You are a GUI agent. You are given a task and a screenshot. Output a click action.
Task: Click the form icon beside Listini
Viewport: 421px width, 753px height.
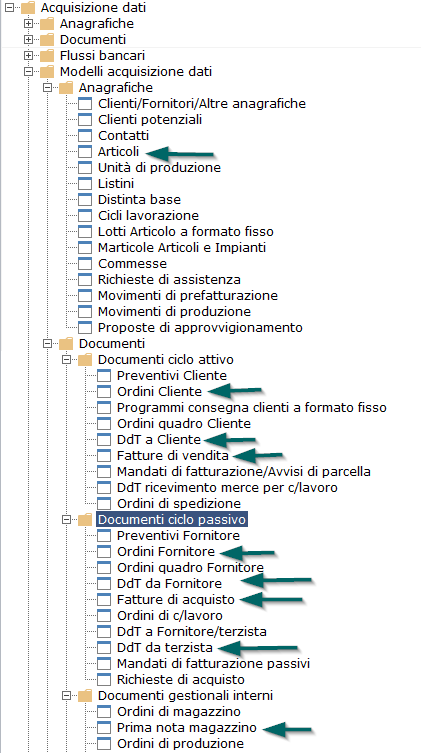[84, 183]
